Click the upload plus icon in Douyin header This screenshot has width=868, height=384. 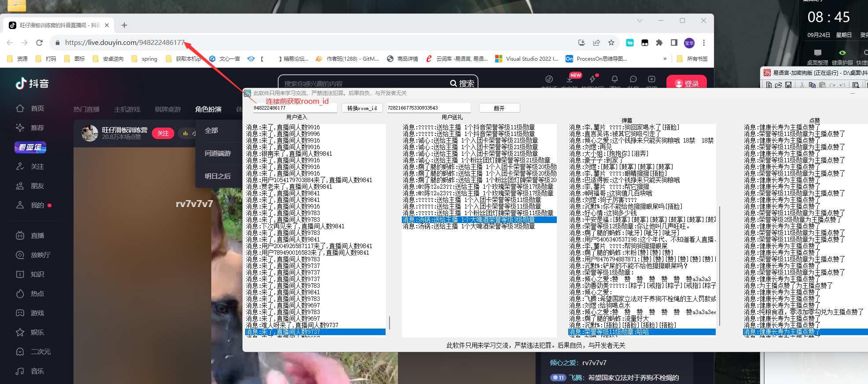tap(651, 79)
